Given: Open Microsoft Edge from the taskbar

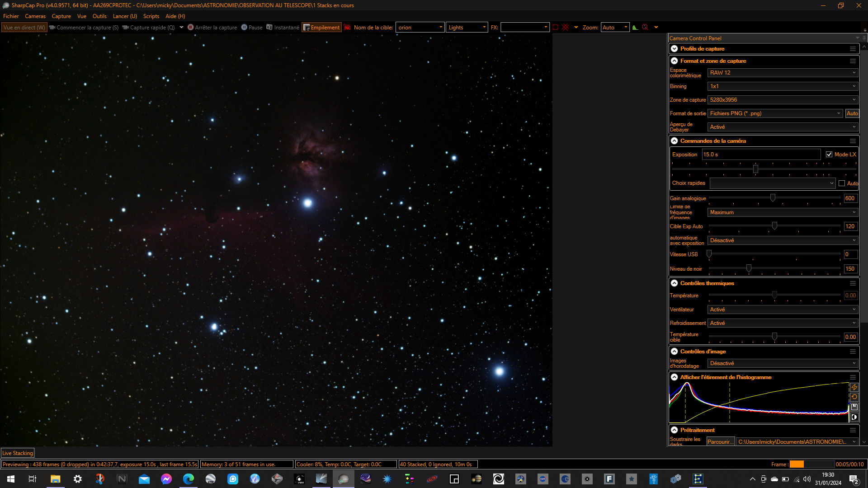Looking at the screenshot, I should [x=188, y=479].
